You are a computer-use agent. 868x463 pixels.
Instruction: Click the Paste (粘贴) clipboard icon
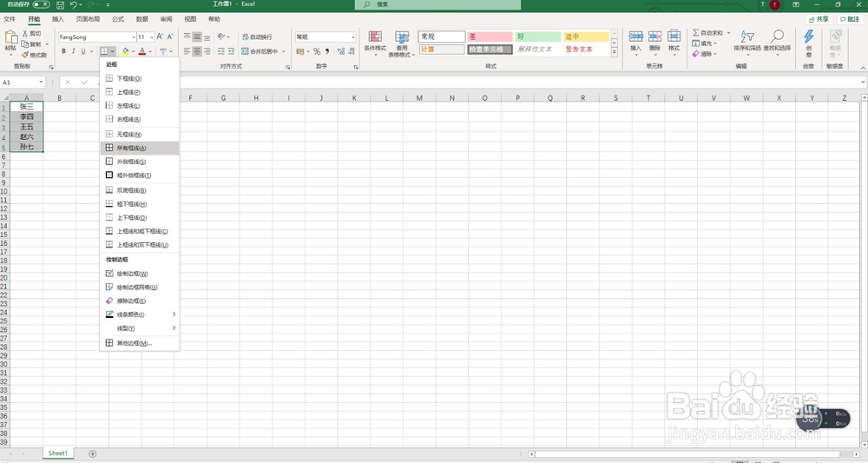[x=10, y=37]
